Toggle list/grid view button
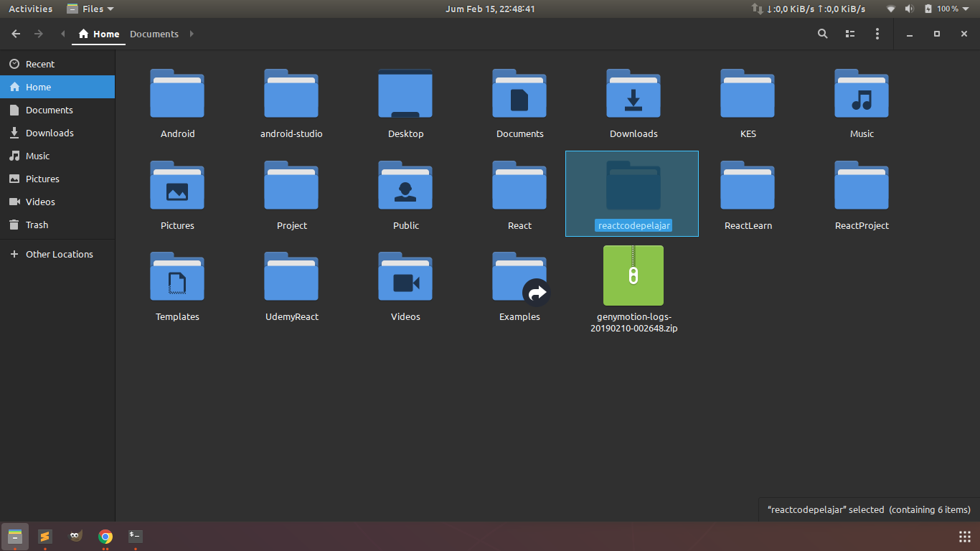Viewport: 980px width, 551px height. [850, 34]
